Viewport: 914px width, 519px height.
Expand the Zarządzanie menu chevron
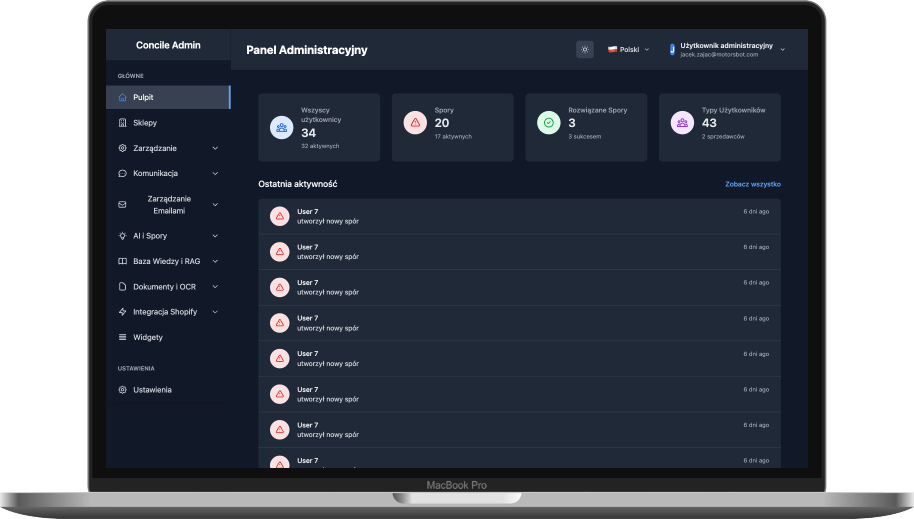pyautogui.click(x=215, y=148)
